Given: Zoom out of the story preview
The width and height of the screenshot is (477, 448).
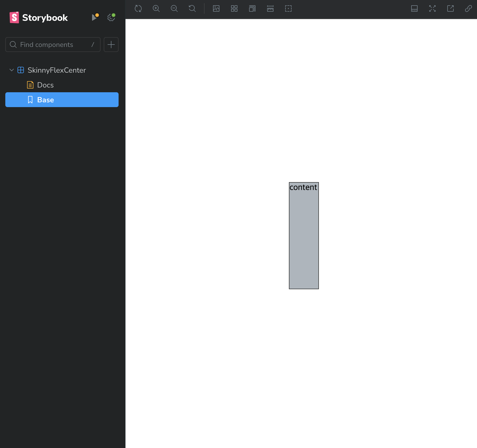Looking at the screenshot, I should point(174,9).
